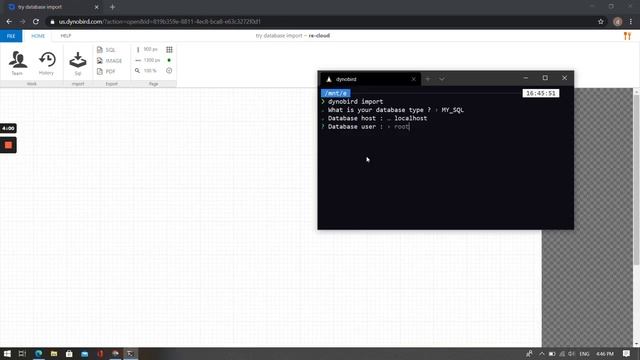640x360 pixels.
Task: Click the page height field
Action: pyautogui.click(x=150, y=49)
